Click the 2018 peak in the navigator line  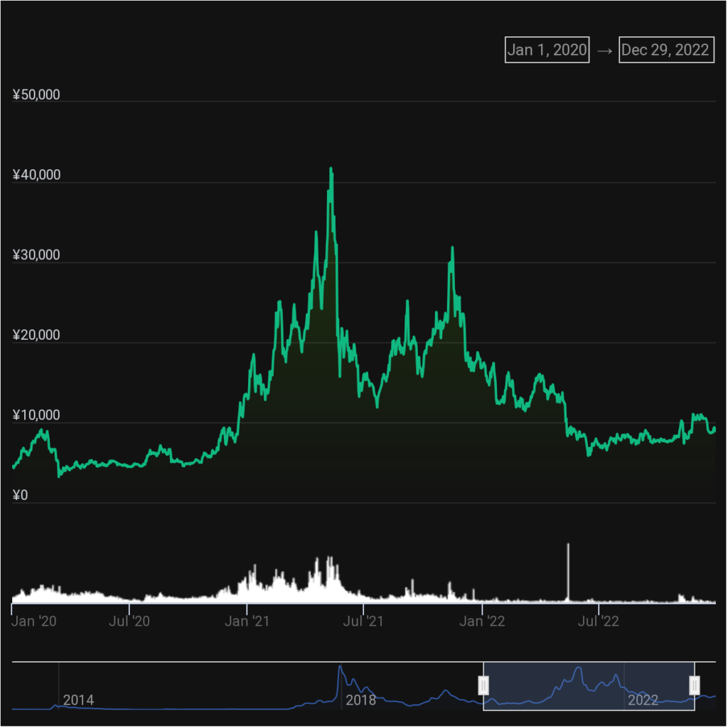340,667
